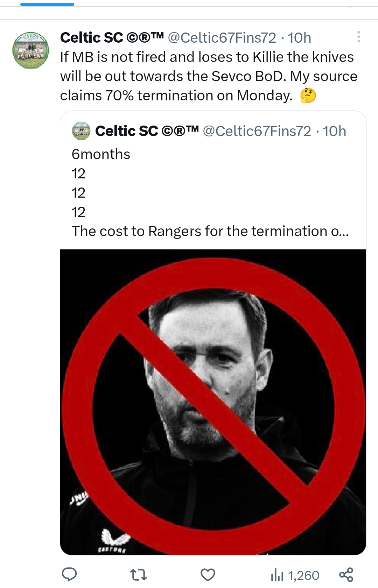Reply to the Celtic SC tweet

point(69,575)
